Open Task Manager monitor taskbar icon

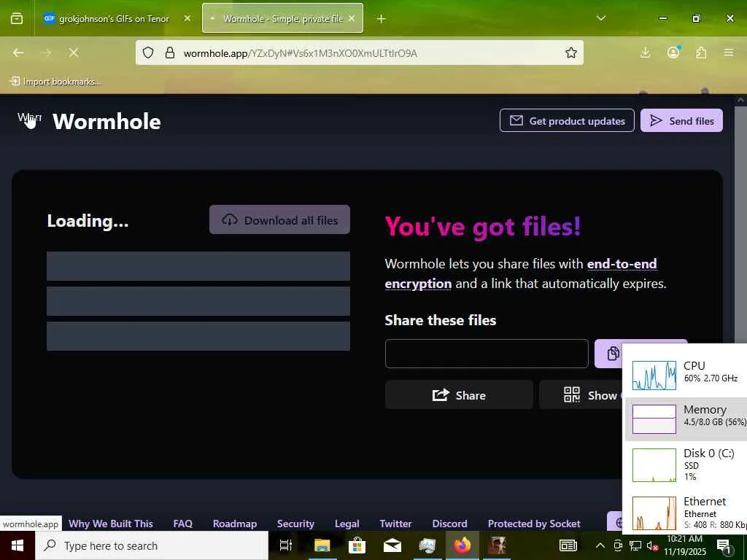pos(427,545)
